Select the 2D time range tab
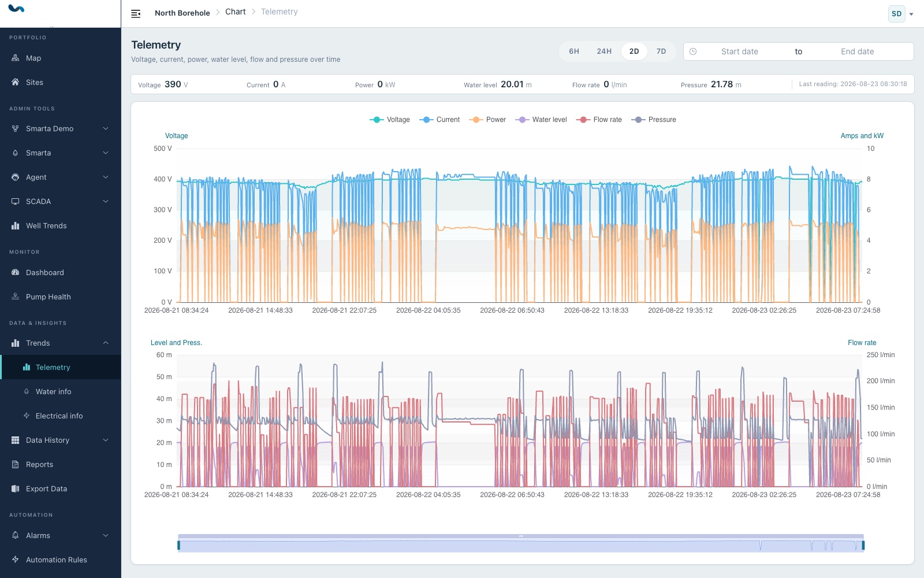Image resolution: width=924 pixels, height=578 pixels. (x=634, y=51)
